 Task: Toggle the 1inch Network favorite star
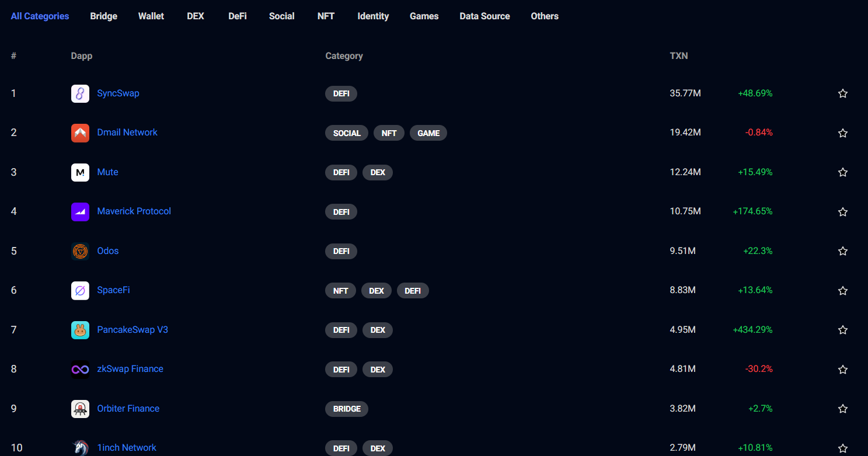[x=842, y=448]
